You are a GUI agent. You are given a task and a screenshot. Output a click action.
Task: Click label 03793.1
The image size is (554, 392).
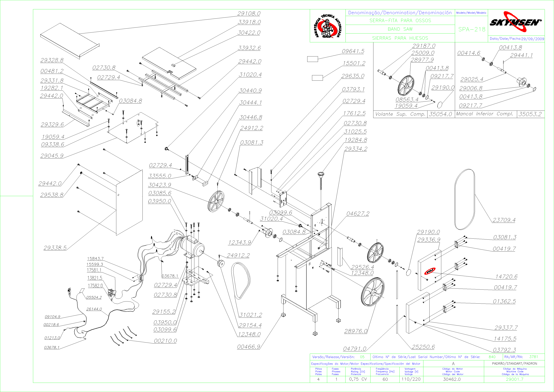point(353,89)
